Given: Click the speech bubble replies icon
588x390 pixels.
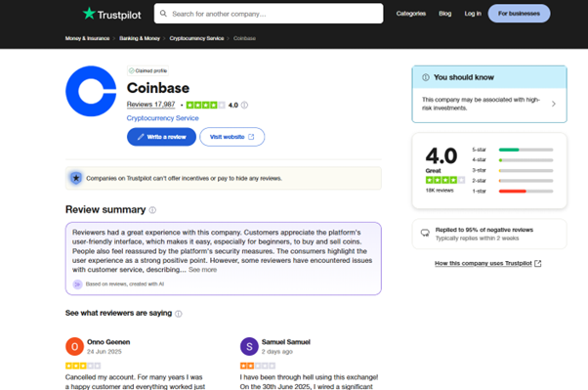Looking at the screenshot, I should click(425, 233).
